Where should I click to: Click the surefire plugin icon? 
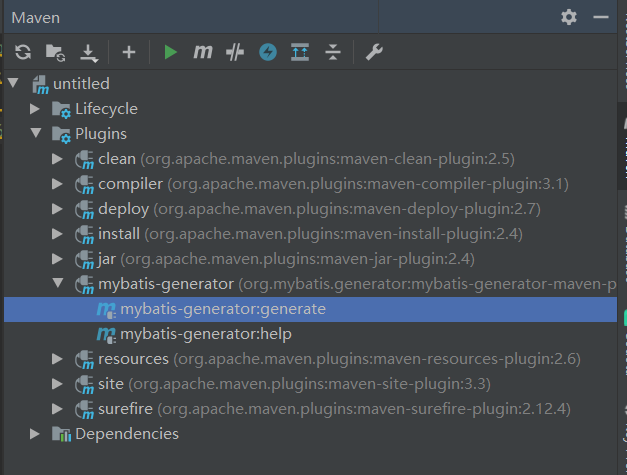pos(84,409)
